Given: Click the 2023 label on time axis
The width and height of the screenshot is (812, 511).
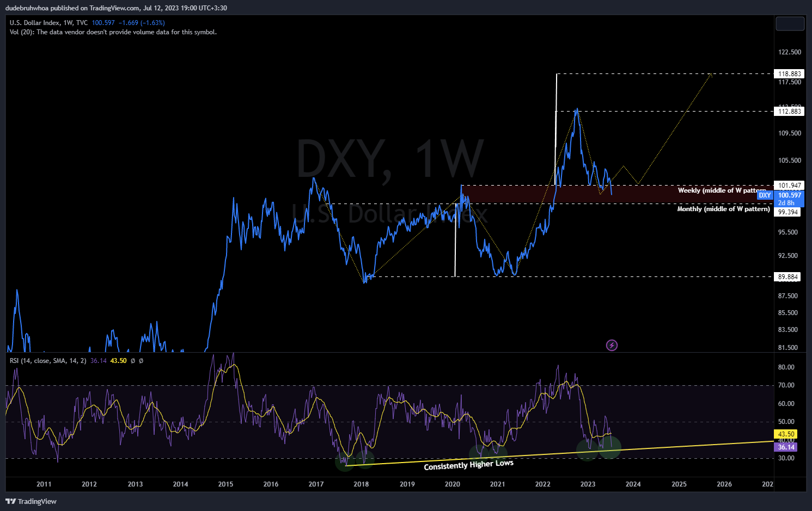Looking at the screenshot, I should 588,484.
